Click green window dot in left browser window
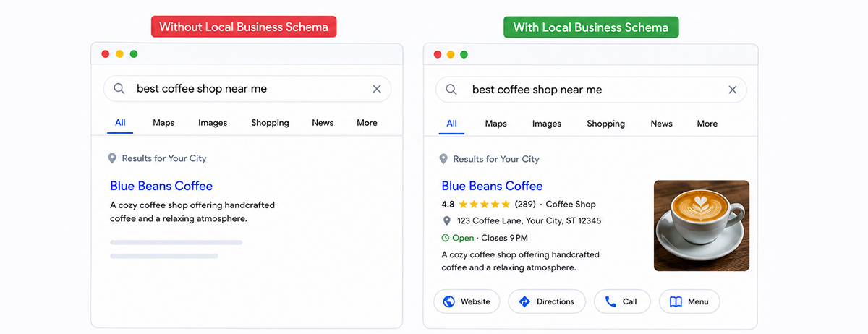Screen dimensions: 868x334 pyautogui.click(x=134, y=54)
